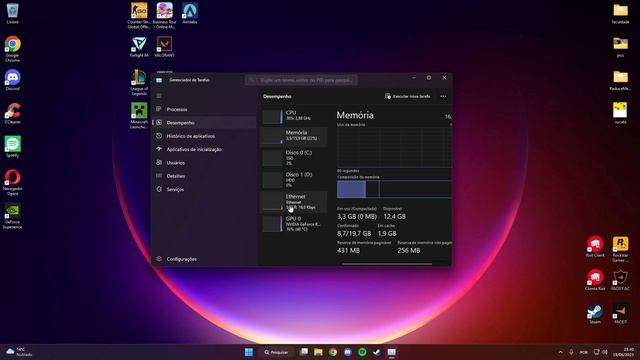Select the FACEIT desktop shortcut

click(620, 313)
